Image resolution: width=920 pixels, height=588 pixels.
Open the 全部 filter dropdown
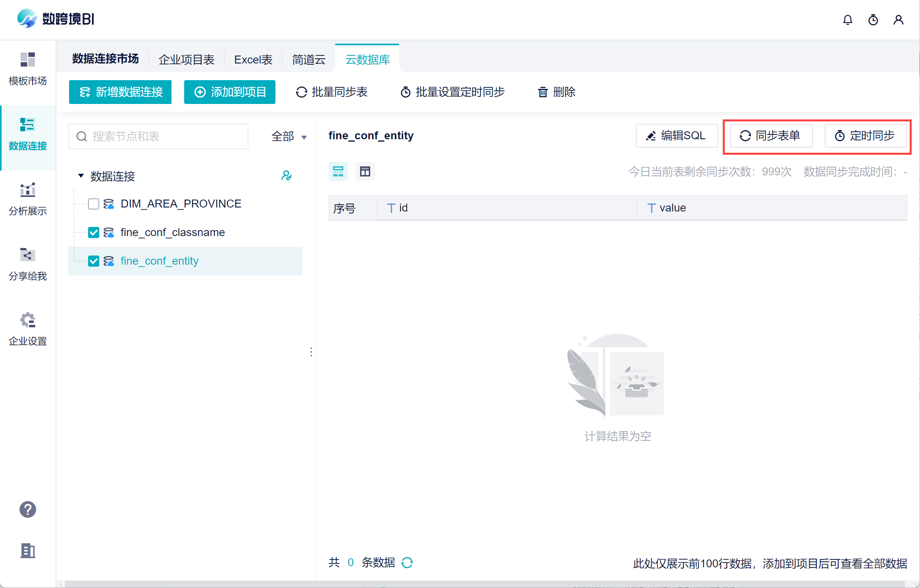click(289, 136)
